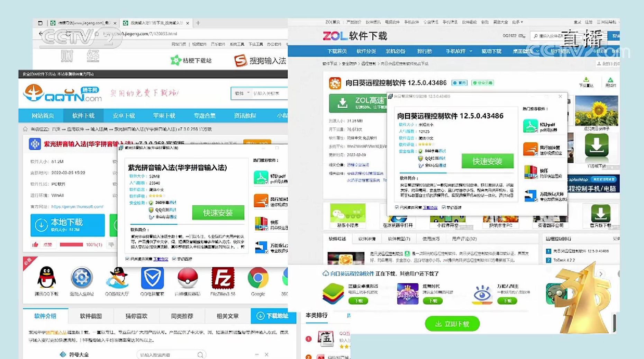Click the orange Sunflower app icon beside ZOL title
Viewport: 644px width, 359px height.
click(x=335, y=83)
